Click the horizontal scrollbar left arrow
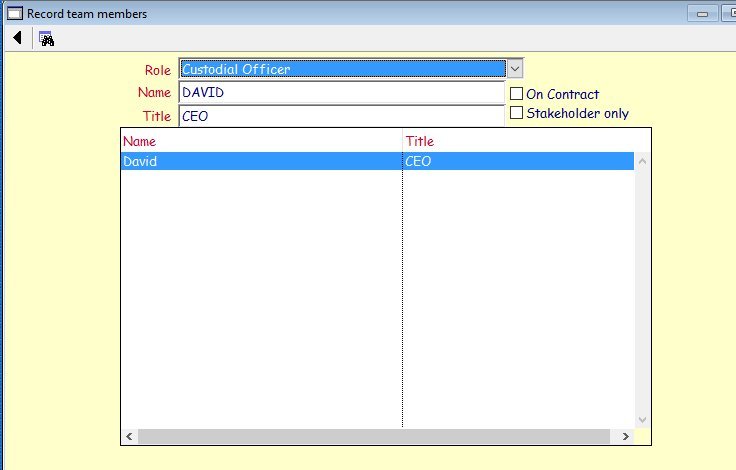This screenshot has width=736, height=470. click(129, 437)
